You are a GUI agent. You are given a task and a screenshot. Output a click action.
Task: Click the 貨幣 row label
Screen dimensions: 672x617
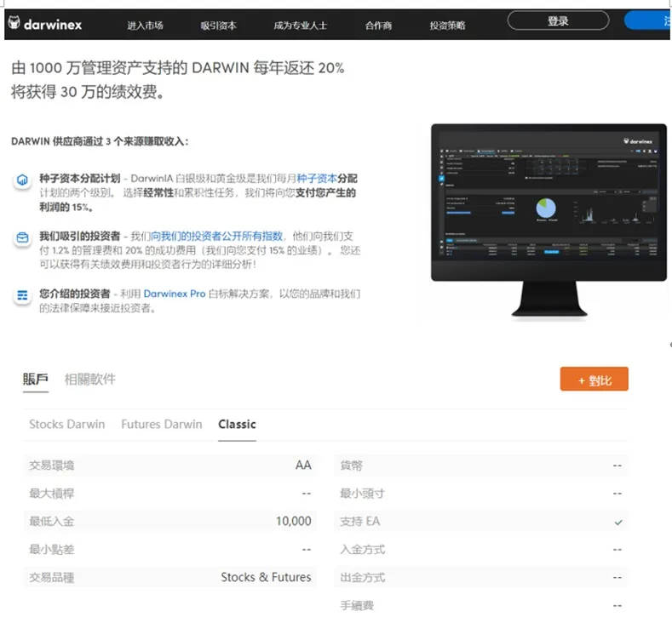(x=351, y=466)
